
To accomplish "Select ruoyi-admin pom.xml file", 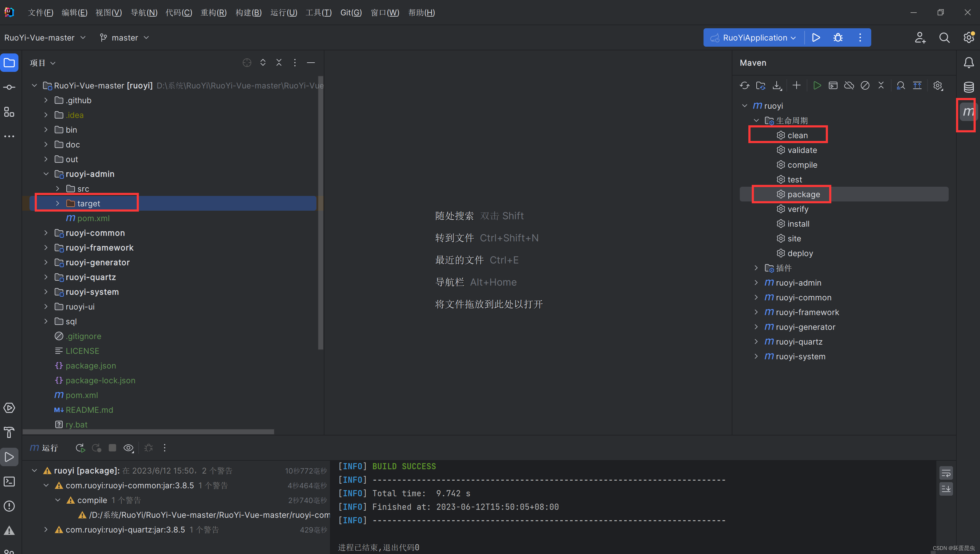I will (88, 218).
